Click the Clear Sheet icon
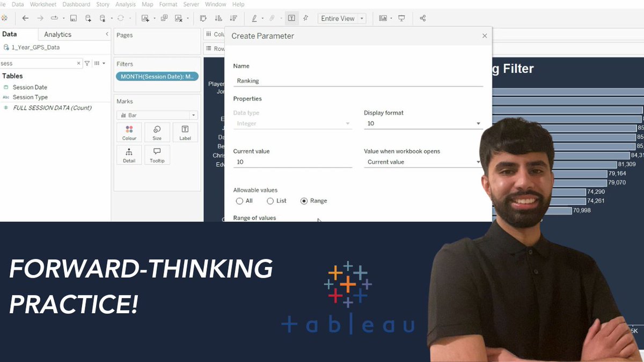 click(179, 18)
